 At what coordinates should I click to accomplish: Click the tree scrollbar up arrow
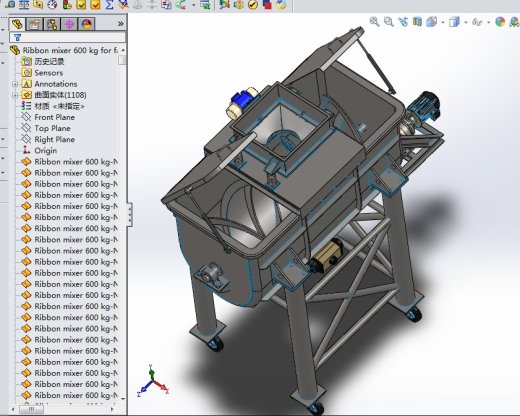point(123,50)
